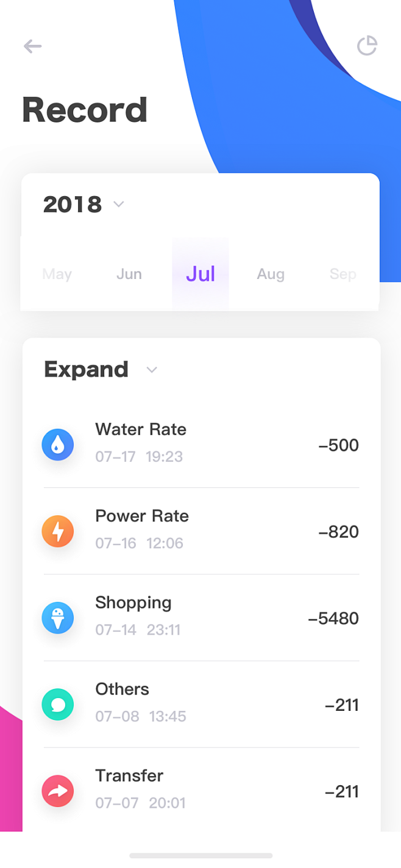Viewport: 401px width, 868px height.
Task: Switch to the Jun month tab
Action: coord(129,274)
